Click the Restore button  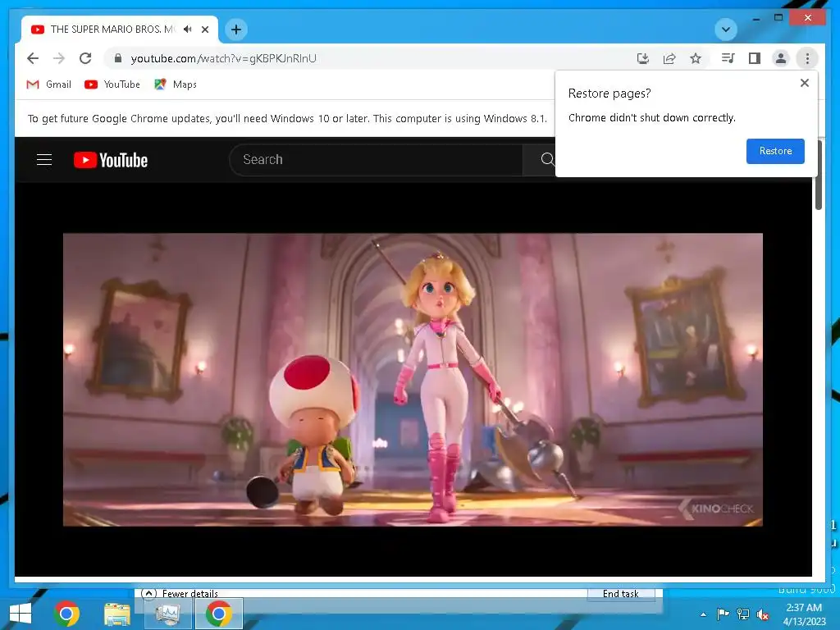tap(775, 151)
